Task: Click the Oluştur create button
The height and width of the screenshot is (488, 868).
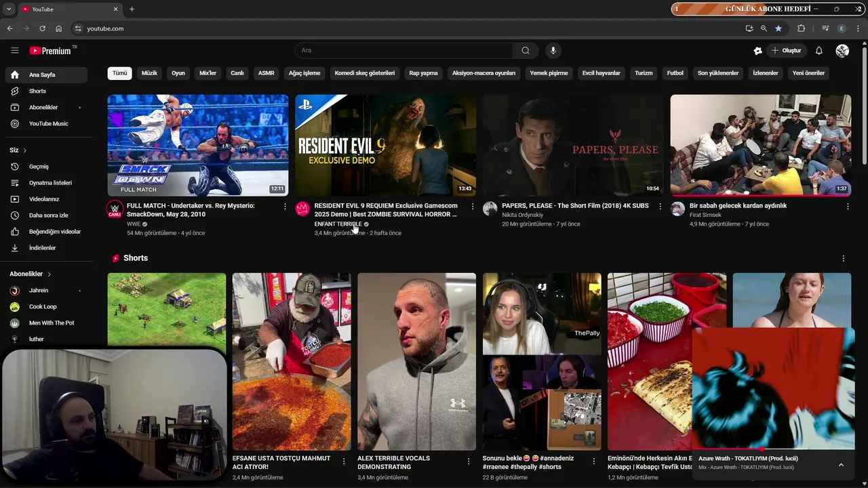Action: click(x=787, y=50)
